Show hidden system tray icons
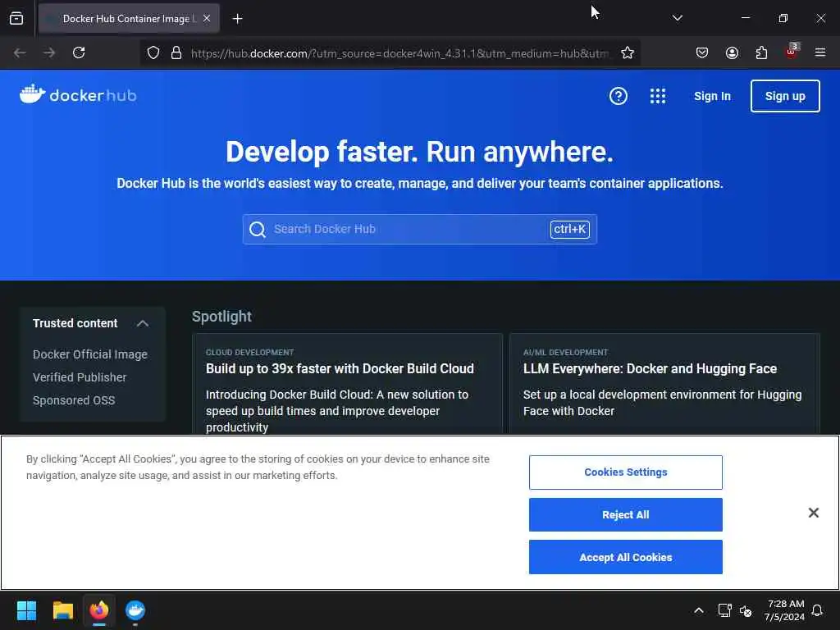 [699, 610]
